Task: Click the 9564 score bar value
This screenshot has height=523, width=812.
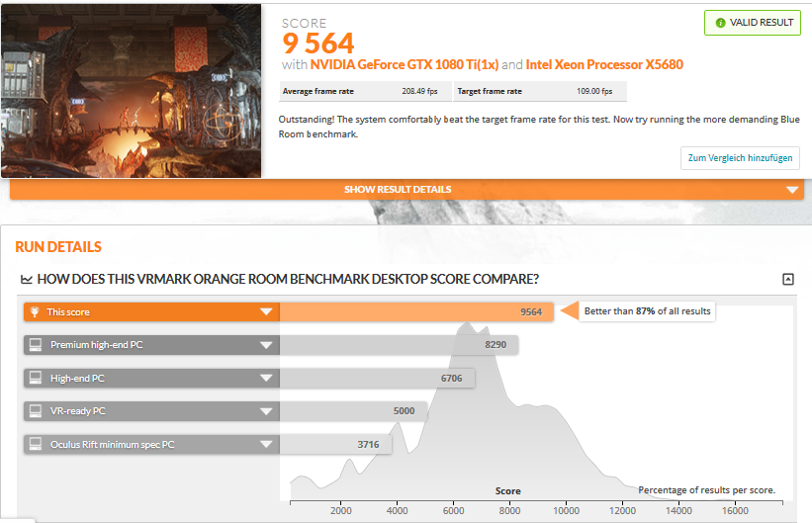Action: pyautogui.click(x=531, y=312)
